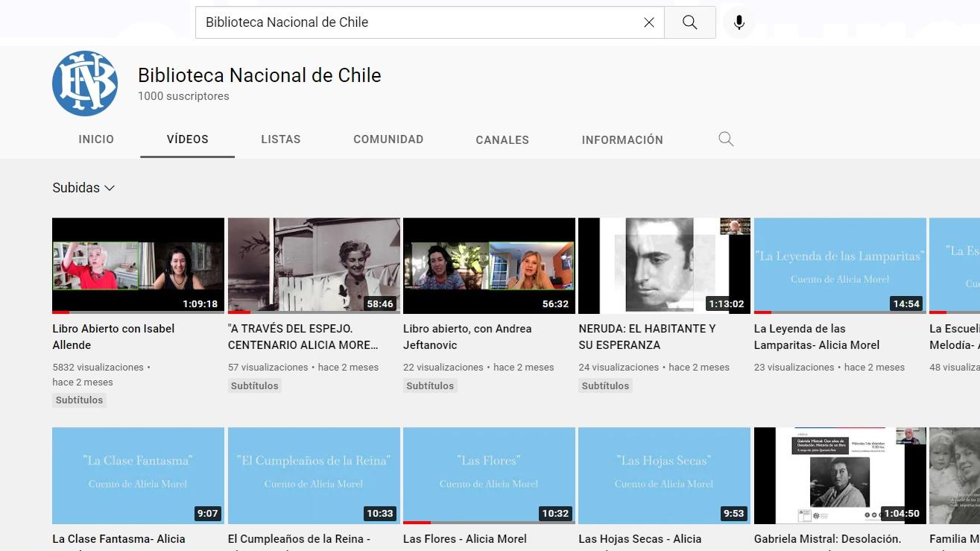The width and height of the screenshot is (980, 551).
Task: Click the 1000 suscriptores text
Action: (x=183, y=96)
